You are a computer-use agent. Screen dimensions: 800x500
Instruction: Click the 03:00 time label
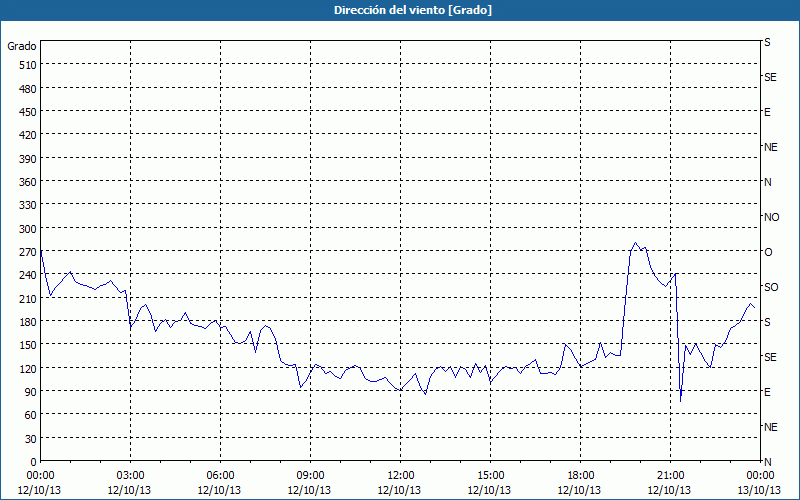pyautogui.click(x=130, y=476)
